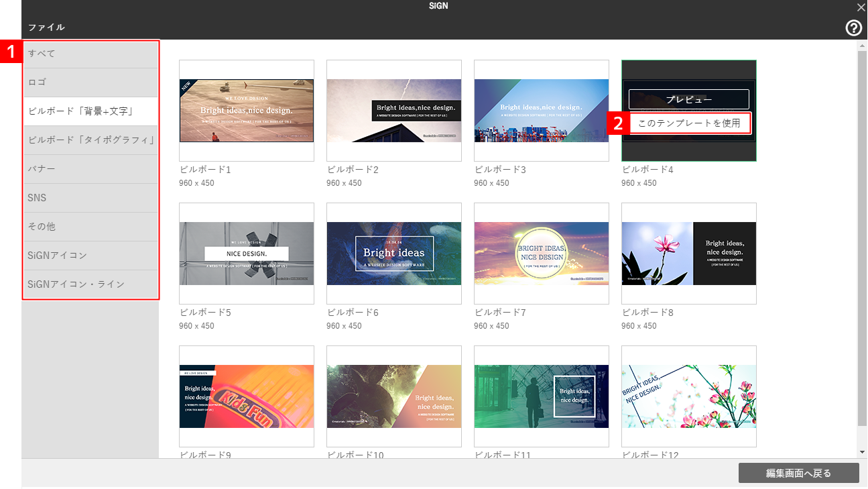
Task: Select the バナー category
Action: point(91,169)
